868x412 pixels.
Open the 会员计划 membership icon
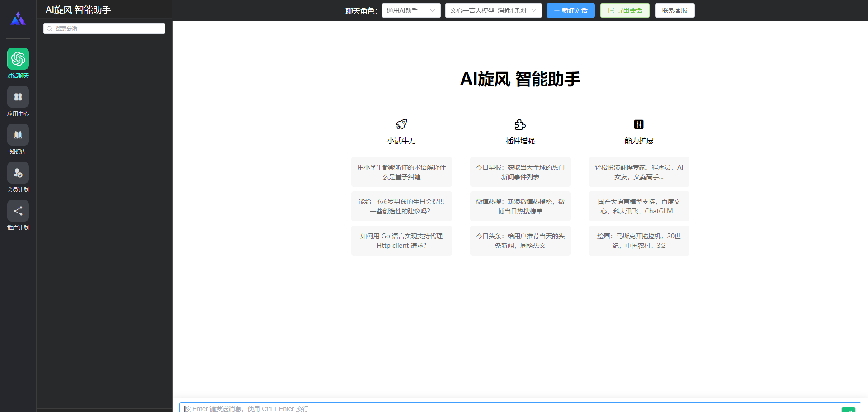pyautogui.click(x=18, y=172)
